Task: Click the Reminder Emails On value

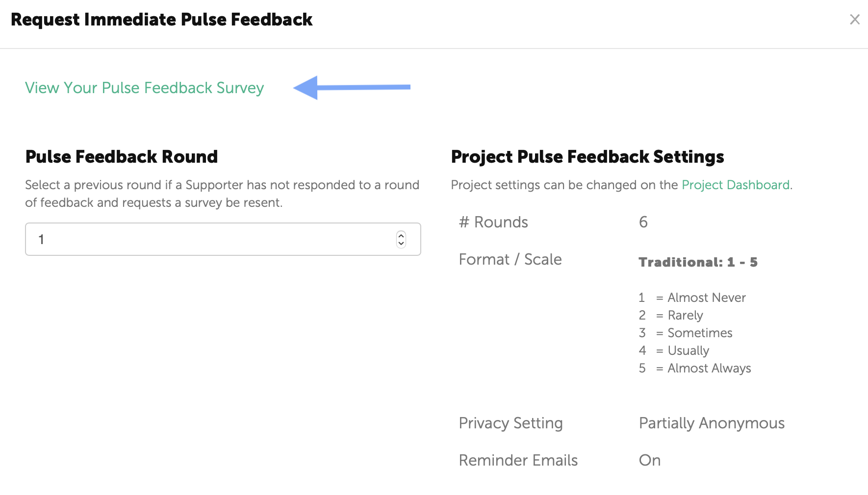Action: coord(649,460)
